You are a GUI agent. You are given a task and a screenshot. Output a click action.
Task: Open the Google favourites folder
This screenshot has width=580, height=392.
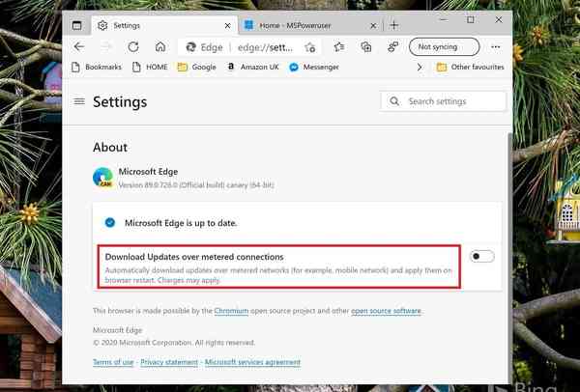(197, 67)
